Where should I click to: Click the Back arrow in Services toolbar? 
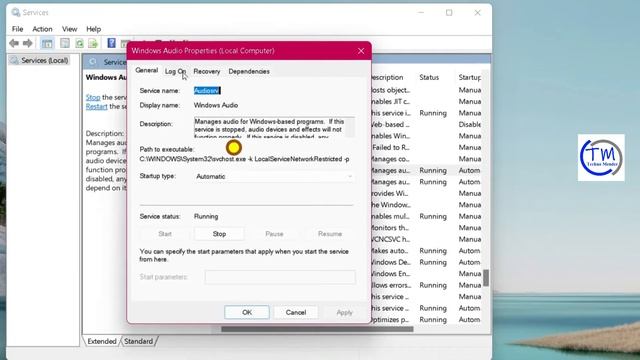point(14,43)
